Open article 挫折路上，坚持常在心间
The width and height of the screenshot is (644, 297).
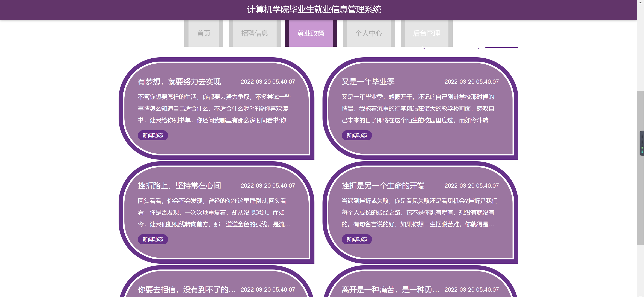[179, 186]
